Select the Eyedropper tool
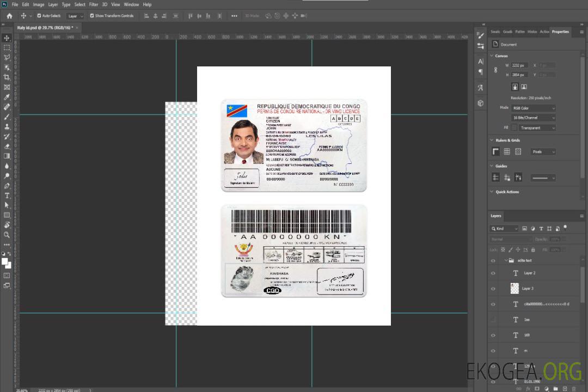Image resolution: width=588 pixels, height=392 pixels. click(7, 97)
